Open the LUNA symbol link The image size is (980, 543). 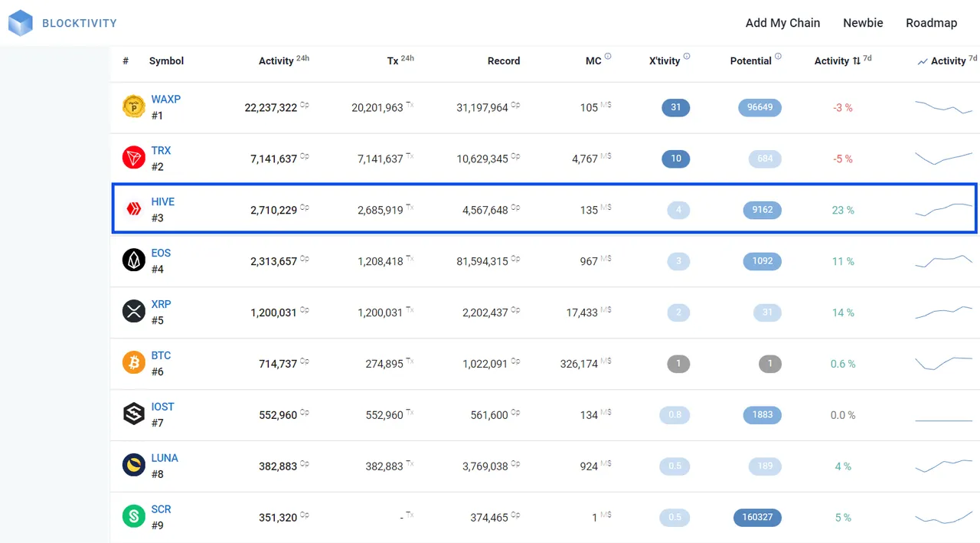click(x=165, y=458)
